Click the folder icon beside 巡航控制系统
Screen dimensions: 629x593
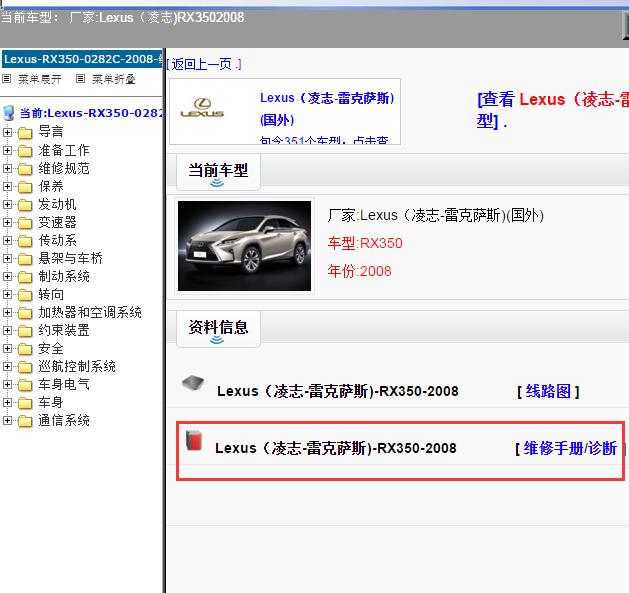(25, 367)
